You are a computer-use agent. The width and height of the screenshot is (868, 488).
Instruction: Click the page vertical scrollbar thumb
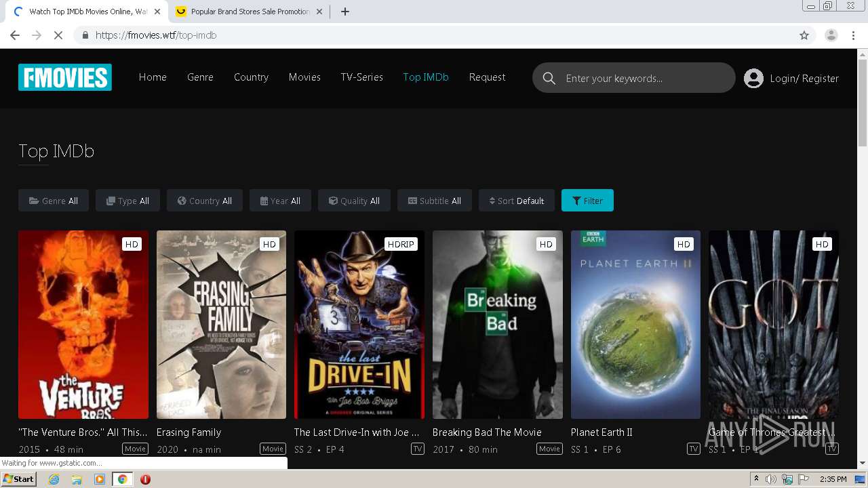pos(863,102)
